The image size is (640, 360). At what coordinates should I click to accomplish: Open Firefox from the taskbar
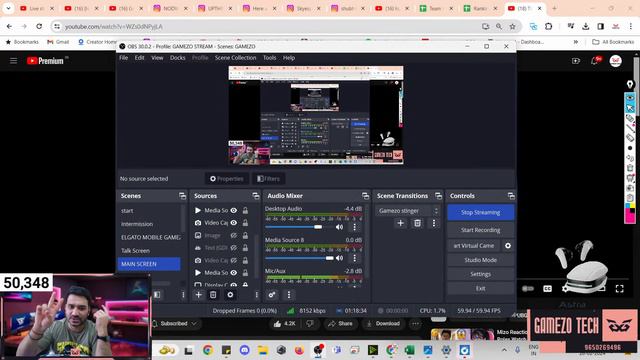[299, 350]
